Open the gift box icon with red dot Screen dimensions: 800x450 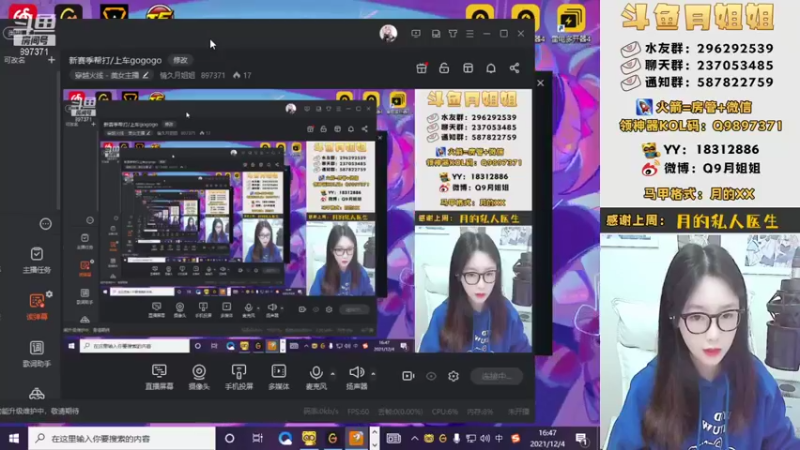(421, 68)
